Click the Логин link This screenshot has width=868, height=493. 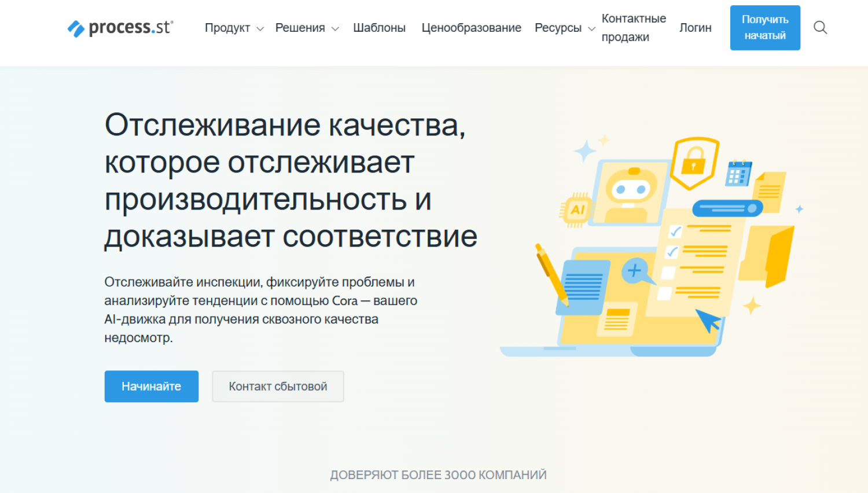(x=695, y=28)
